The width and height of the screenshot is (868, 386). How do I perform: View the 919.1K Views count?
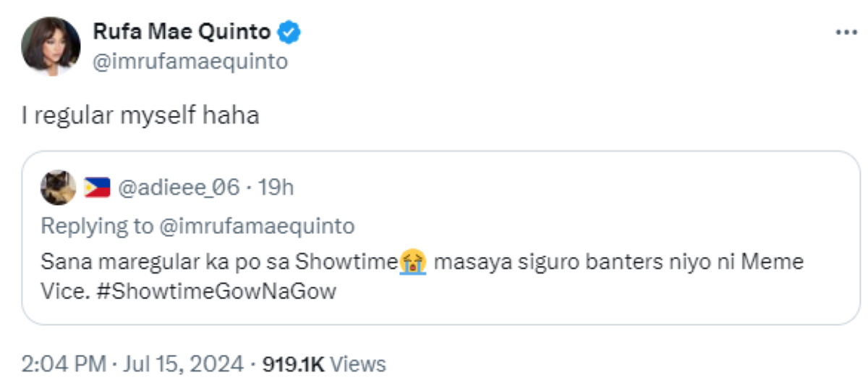(x=324, y=363)
